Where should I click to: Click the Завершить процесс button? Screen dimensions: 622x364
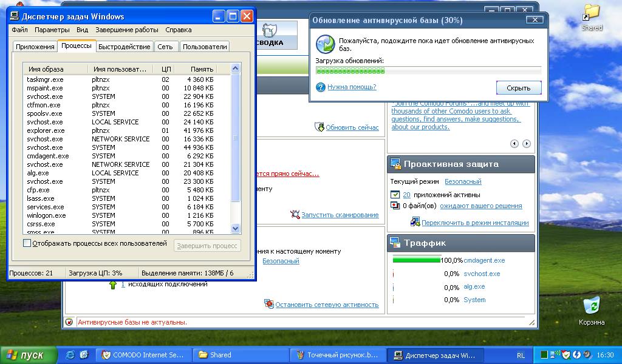(207, 246)
